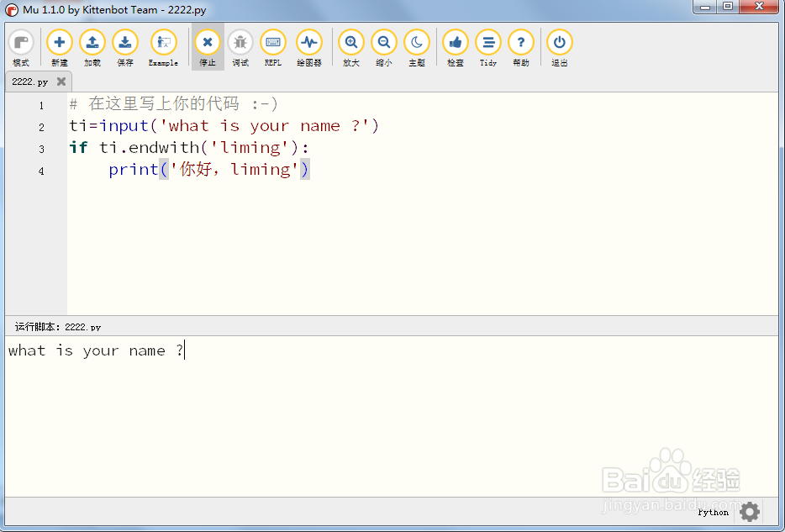
Task: Open the 模式 mode selector
Action: (21, 42)
